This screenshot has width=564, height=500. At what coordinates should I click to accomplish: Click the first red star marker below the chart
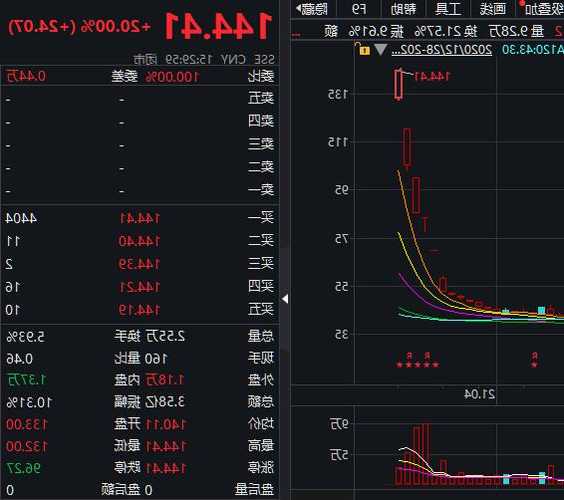click(x=400, y=365)
